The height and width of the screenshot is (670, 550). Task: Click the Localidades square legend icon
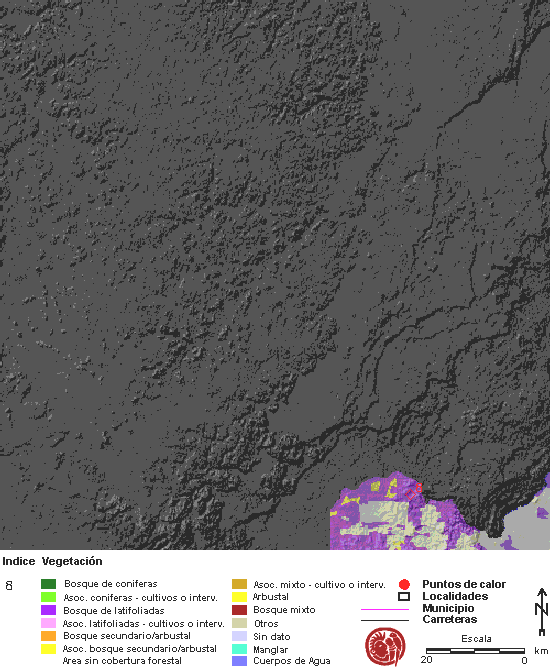point(404,597)
